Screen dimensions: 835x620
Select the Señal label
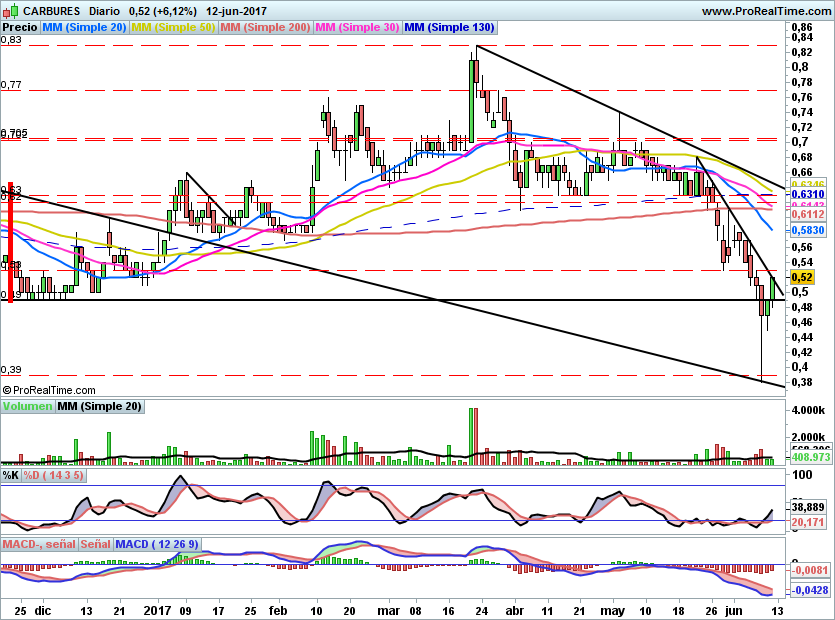tap(95, 544)
